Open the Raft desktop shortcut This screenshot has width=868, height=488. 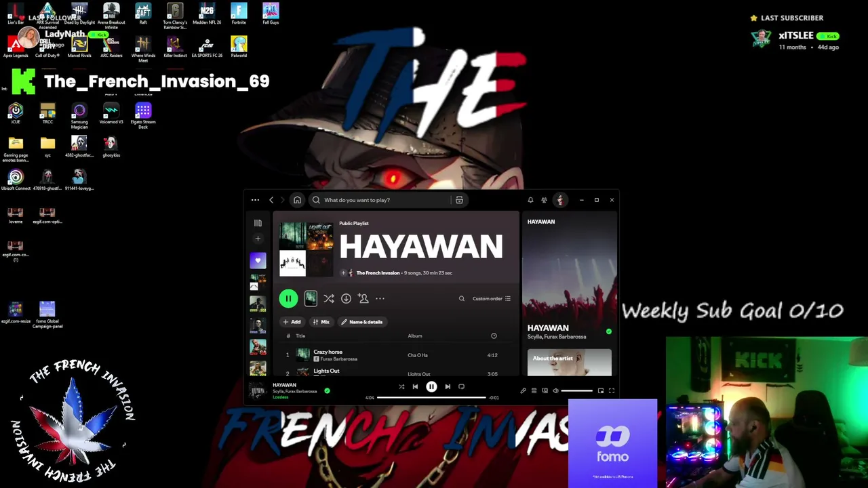pos(143,14)
